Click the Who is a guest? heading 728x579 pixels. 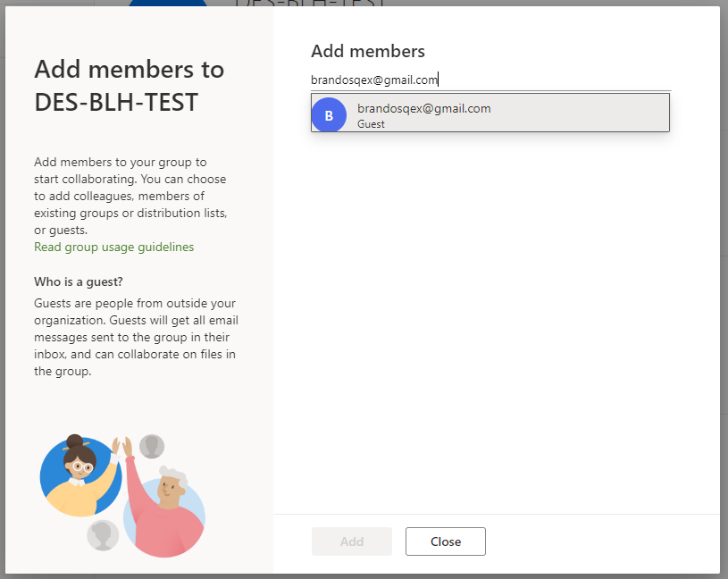(79, 281)
